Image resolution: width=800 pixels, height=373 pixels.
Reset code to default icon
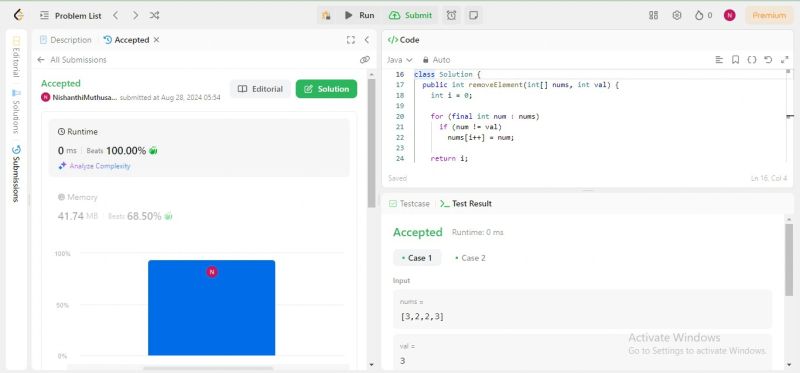[x=768, y=60]
